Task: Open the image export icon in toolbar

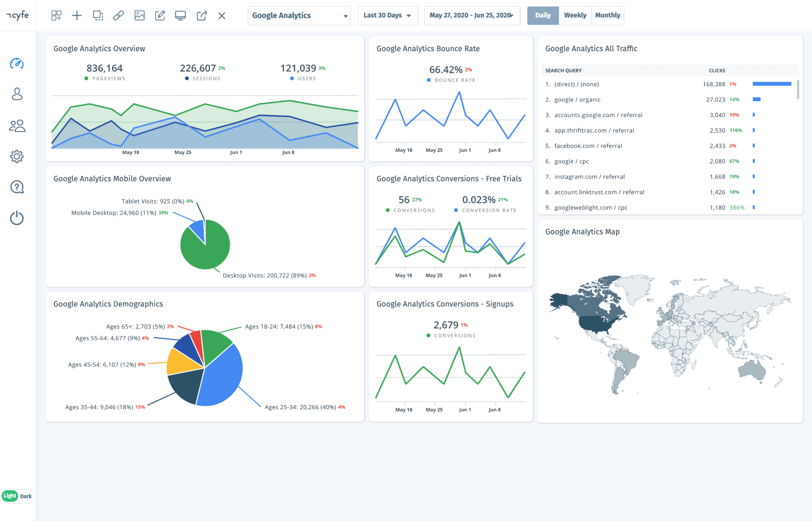Action: (x=139, y=15)
